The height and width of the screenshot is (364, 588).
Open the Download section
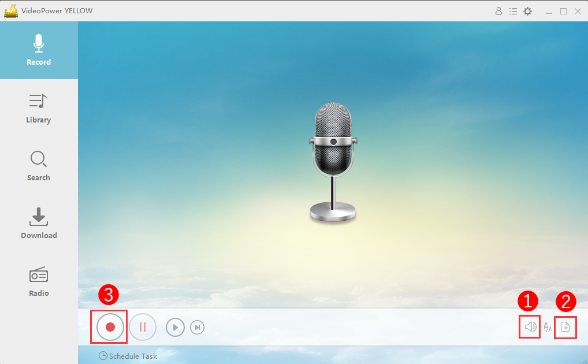click(x=39, y=224)
